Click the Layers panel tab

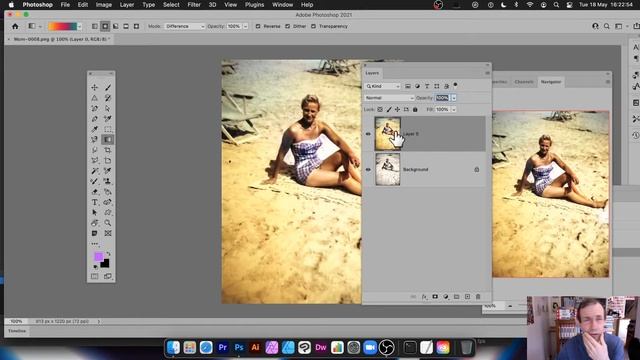(x=372, y=73)
